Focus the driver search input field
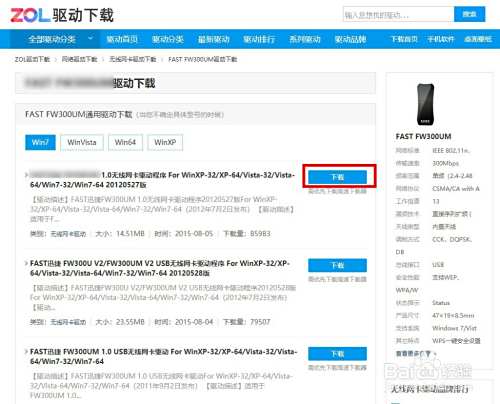The width and height of the screenshot is (500, 404). click(398, 15)
